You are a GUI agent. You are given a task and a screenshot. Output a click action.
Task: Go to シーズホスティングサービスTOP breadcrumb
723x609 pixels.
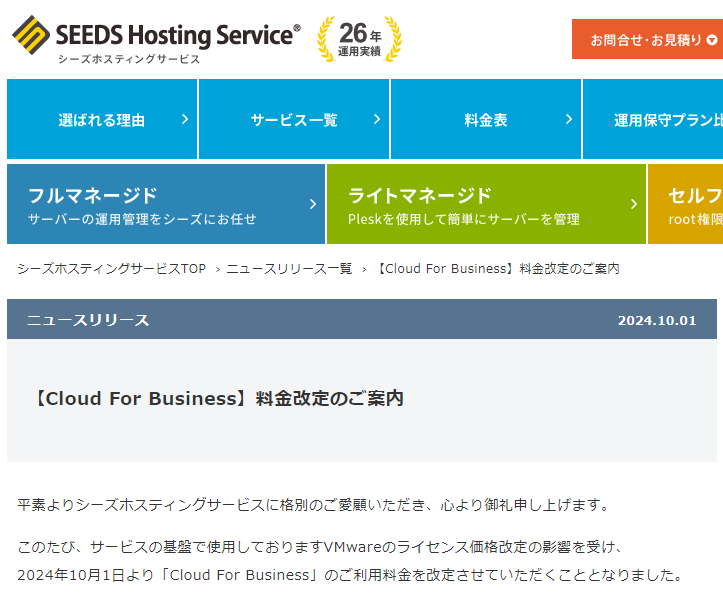(x=111, y=269)
